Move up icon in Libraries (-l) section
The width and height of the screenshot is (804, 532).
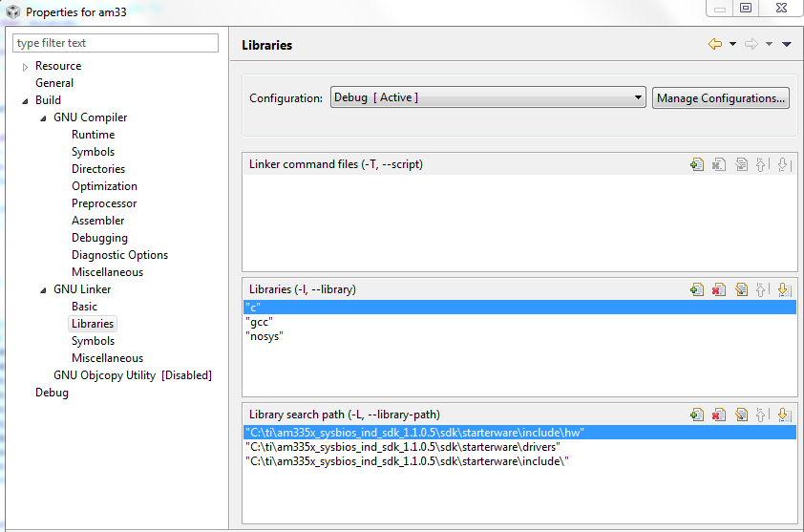[x=762, y=289]
